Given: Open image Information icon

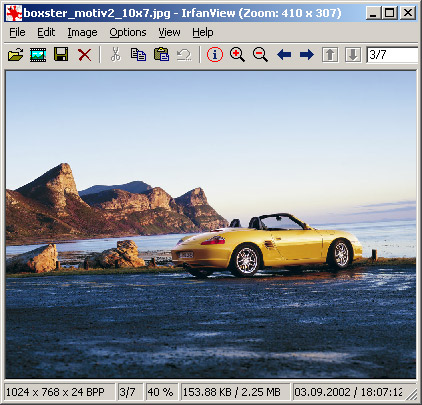Looking at the screenshot, I should (x=215, y=54).
